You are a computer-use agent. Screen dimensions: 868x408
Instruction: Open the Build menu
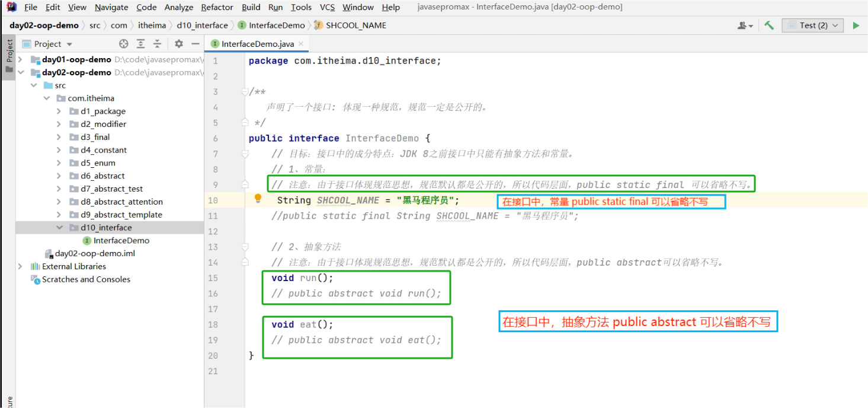tap(251, 7)
